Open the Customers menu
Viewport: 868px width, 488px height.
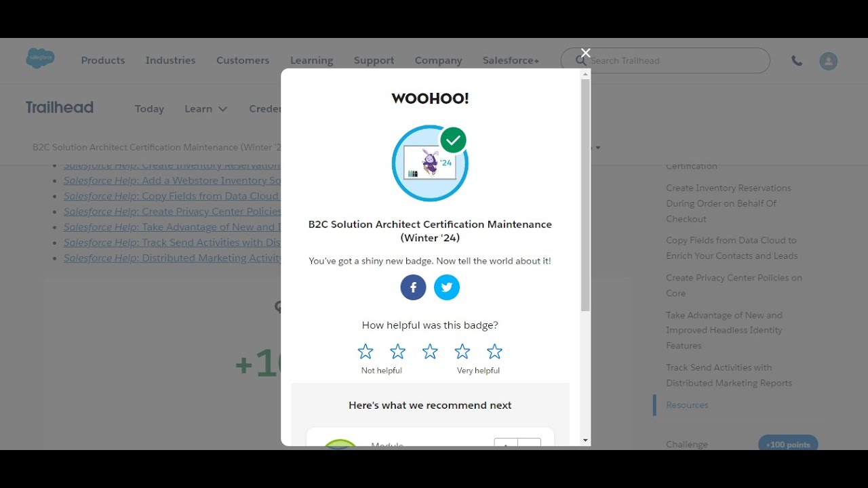pyautogui.click(x=243, y=60)
